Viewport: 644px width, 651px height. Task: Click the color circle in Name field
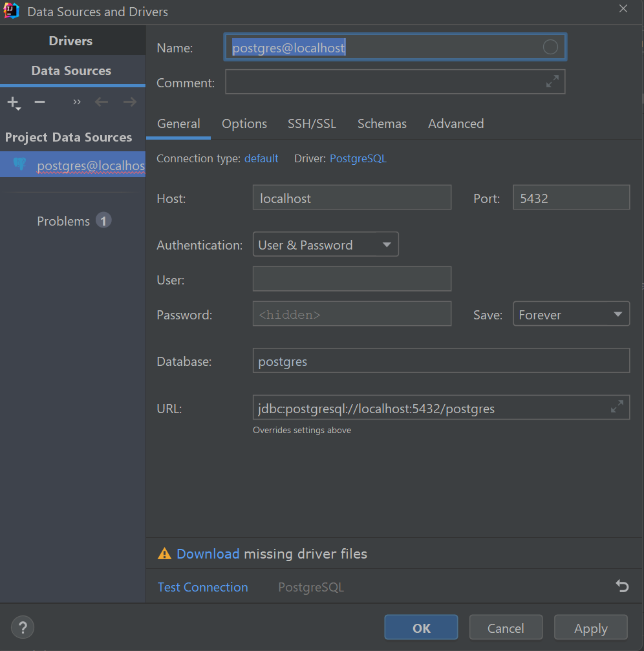pos(550,47)
